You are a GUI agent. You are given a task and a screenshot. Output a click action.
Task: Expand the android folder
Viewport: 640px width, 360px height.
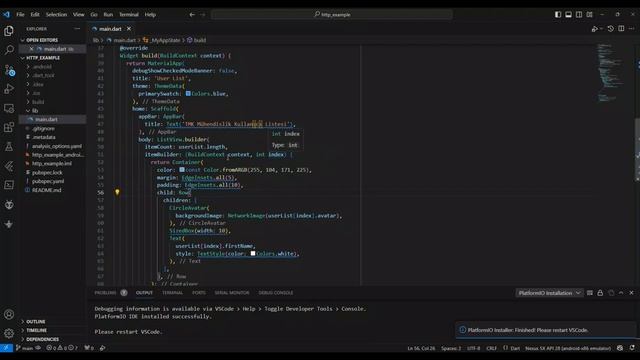[x=42, y=67]
